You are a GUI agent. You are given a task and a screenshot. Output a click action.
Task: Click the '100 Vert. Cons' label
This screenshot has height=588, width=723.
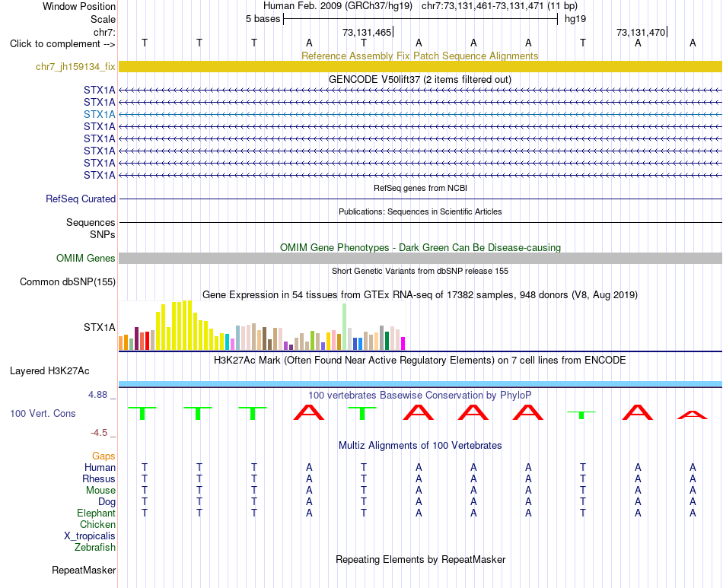pyautogui.click(x=43, y=413)
